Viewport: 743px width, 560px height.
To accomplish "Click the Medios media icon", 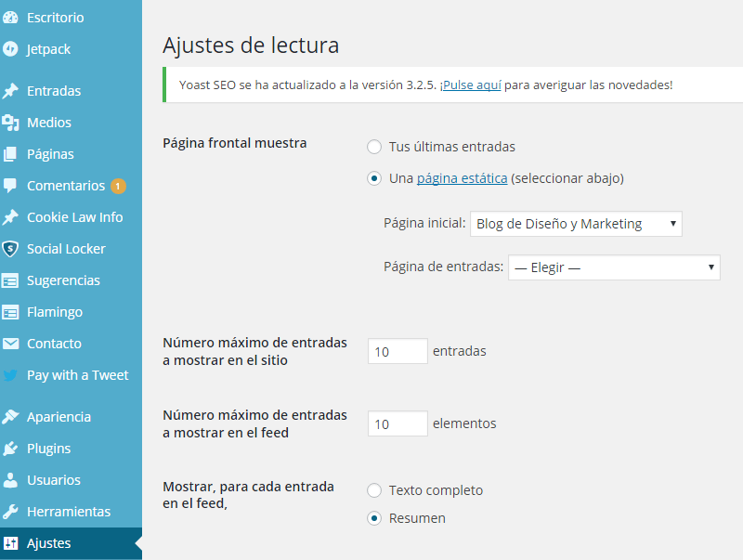I will 10,123.
